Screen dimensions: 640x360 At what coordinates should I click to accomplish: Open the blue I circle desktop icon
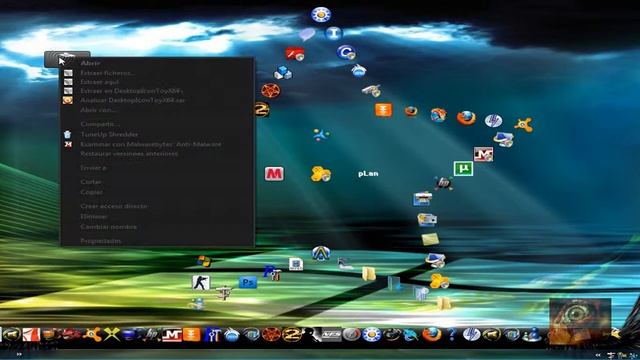coord(333,33)
